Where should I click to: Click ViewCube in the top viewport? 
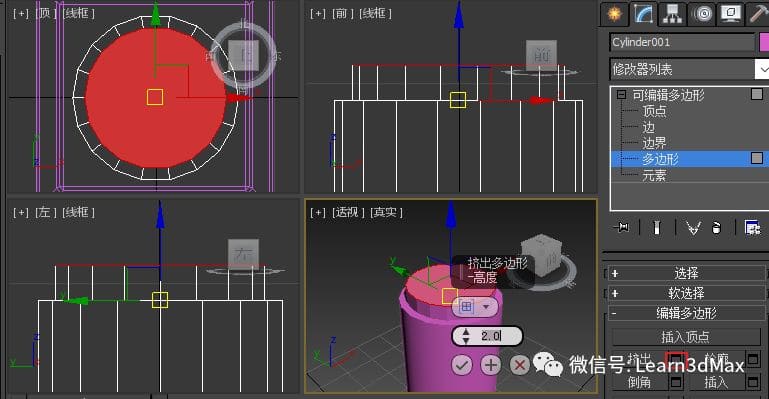[243, 56]
